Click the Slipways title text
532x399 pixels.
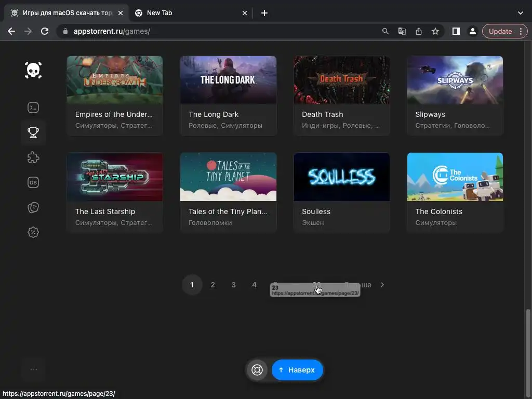pos(430,115)
